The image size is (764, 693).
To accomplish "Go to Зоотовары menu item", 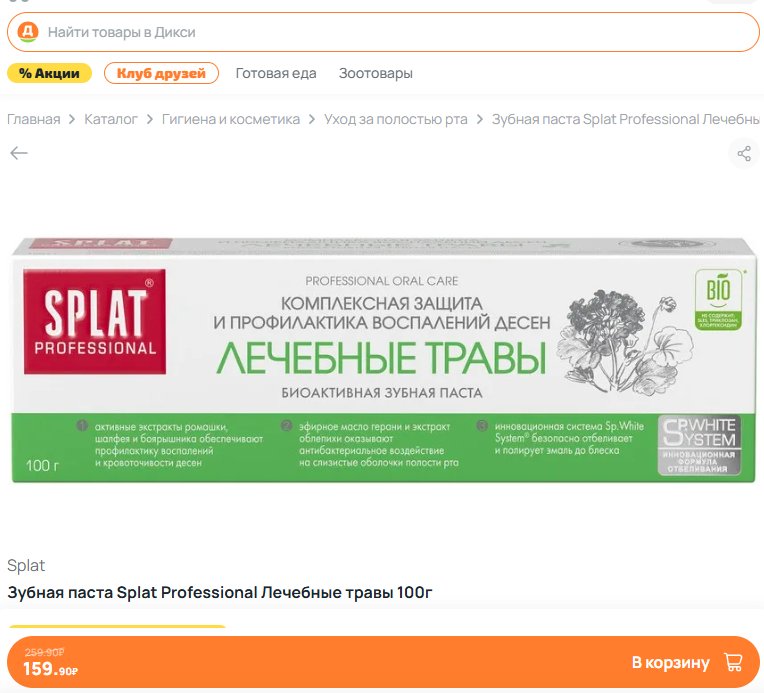I will (x=376, y=73).
